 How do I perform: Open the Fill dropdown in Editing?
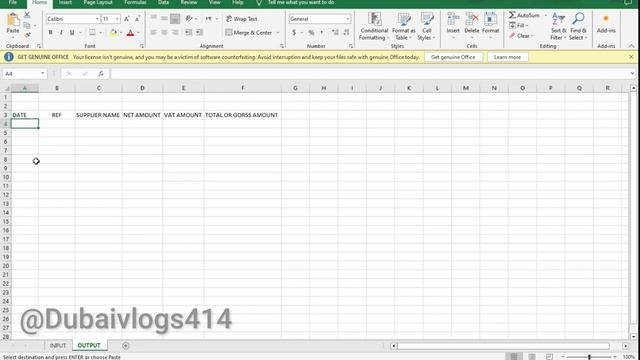pyautogui.click(x=518, y=25)
